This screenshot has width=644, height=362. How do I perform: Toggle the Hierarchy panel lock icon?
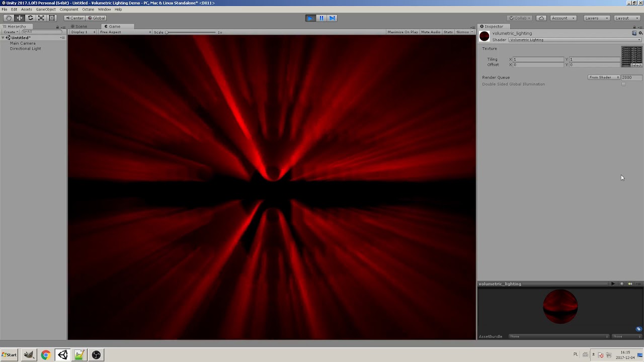tap(57, 27)
